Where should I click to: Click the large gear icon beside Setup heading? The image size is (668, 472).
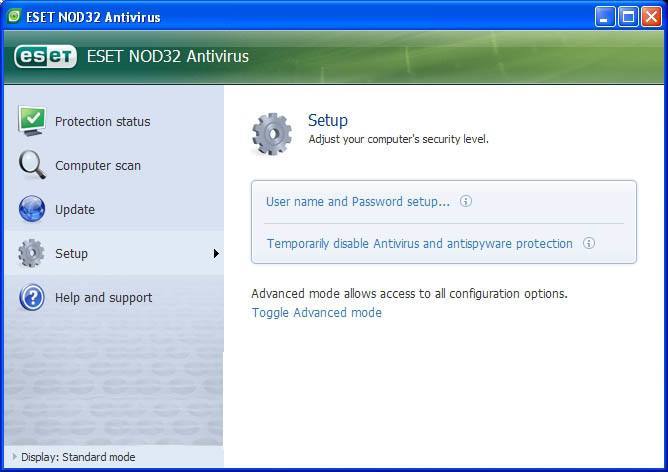coord(272,134)
